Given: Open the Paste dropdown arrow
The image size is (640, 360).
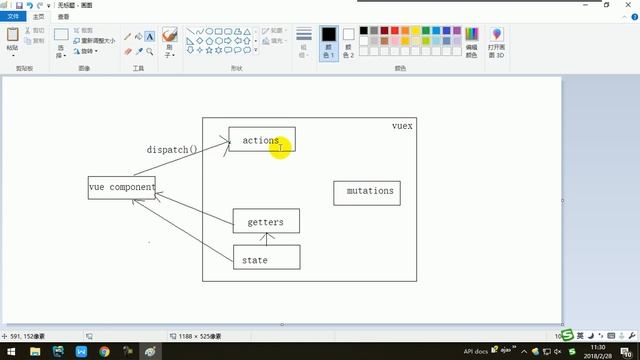Looking at the screenshot, I should tap(13, 55).
